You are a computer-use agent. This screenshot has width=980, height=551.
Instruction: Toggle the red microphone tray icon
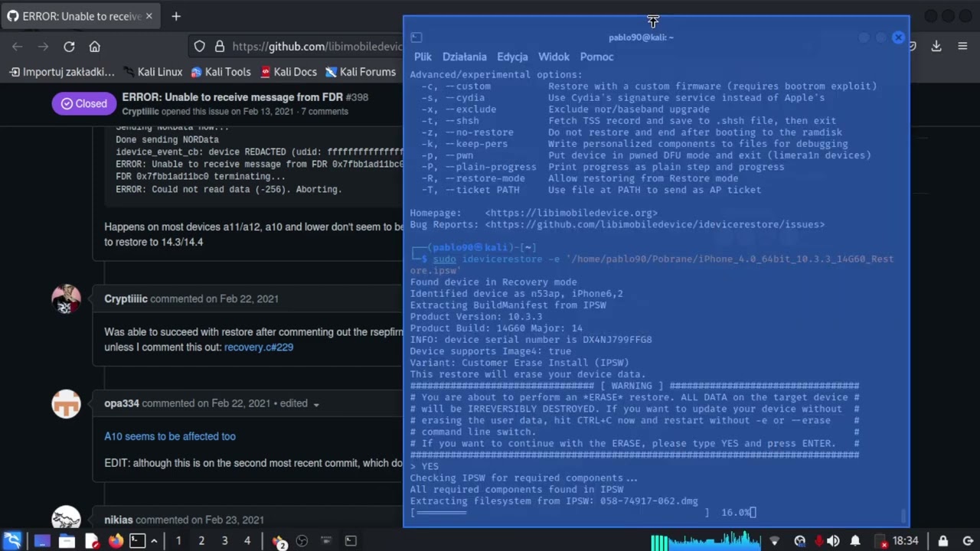(x=818, y=541)
